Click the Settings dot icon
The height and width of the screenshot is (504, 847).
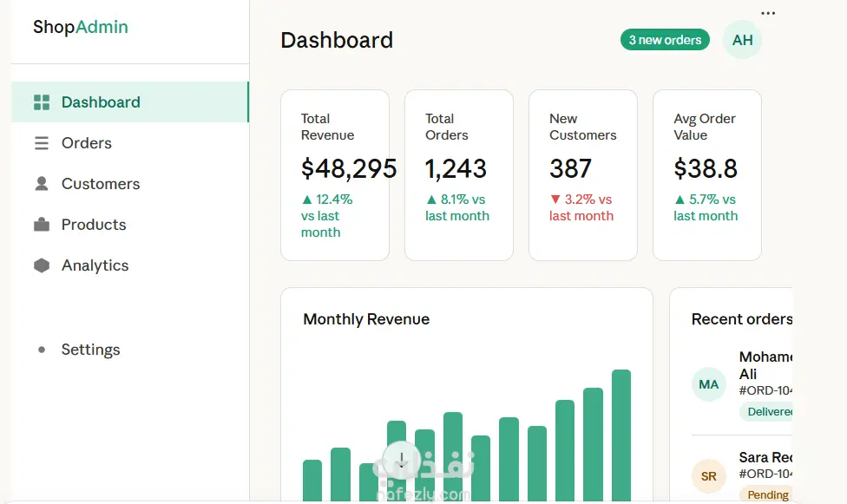tap(42, 350)
